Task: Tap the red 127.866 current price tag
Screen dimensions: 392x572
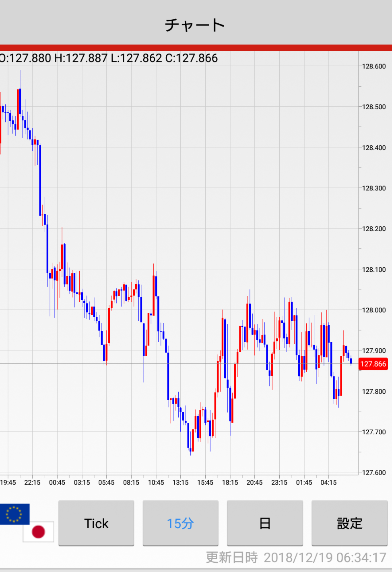Action: 373,364
